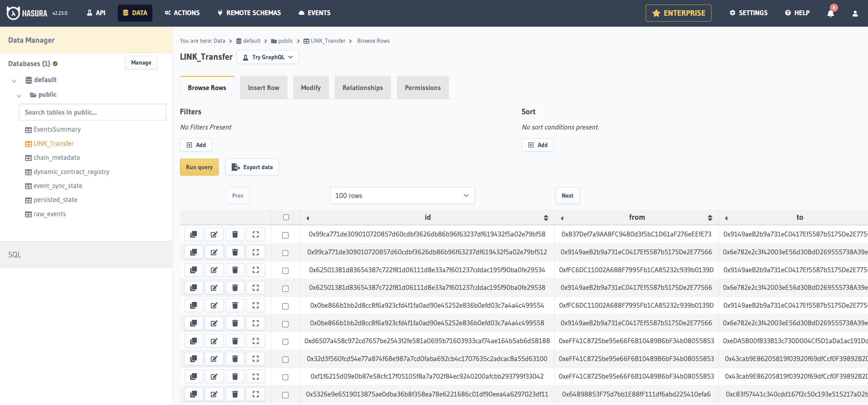Toggle the select-all rows checkbox in header
This screenshot has width=868, height=405.
[286, 217]
